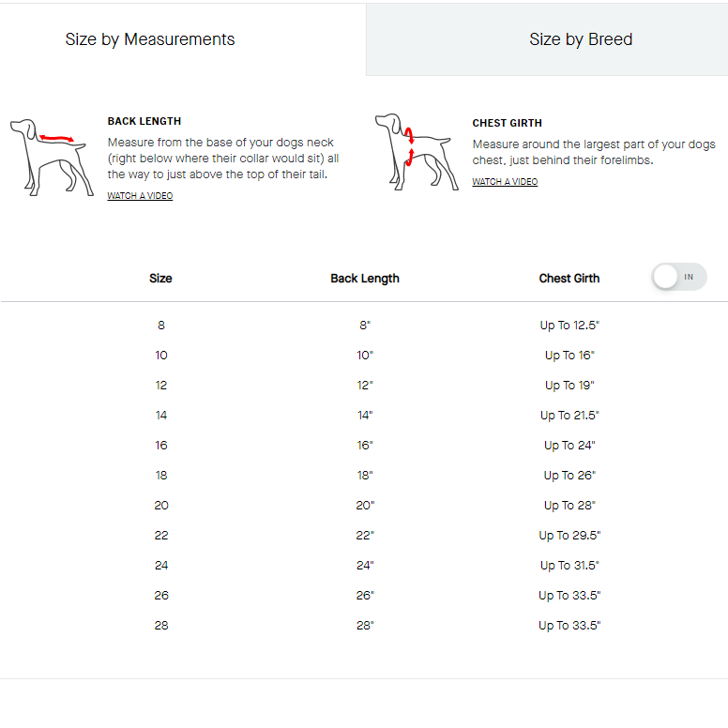Click the Back Length section heading
Image resolution: width=728 pixels, height=728 pixels.
(144, 121)
